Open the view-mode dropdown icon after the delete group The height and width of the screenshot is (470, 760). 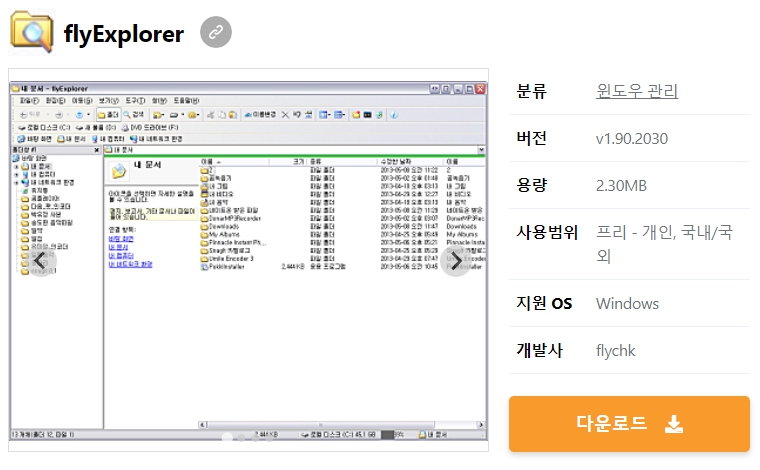pos(325,115)
